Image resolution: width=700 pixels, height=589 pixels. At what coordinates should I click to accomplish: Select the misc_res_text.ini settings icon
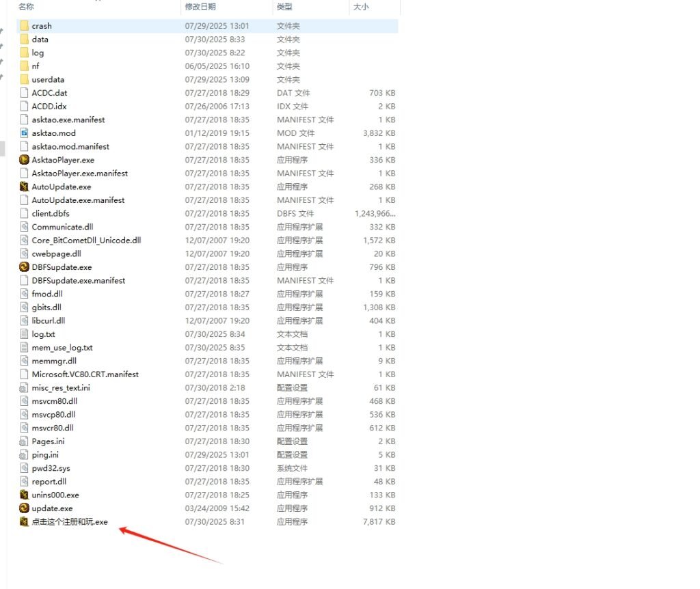point(24,387)
